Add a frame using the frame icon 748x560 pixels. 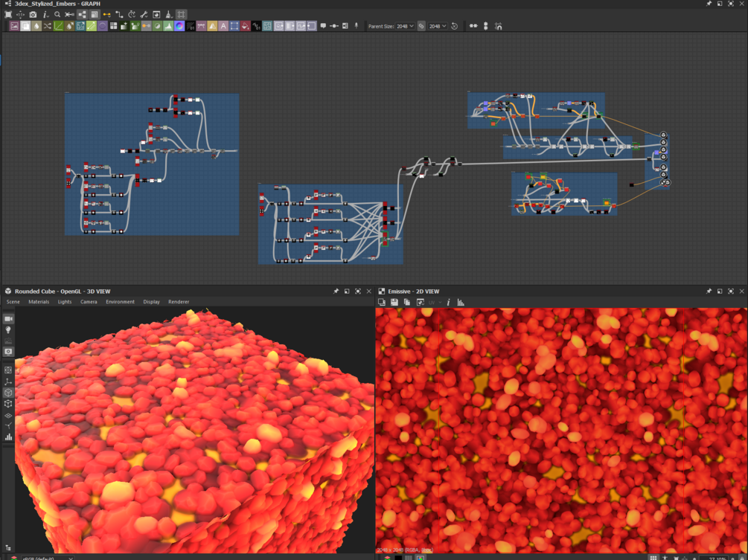point(345,26)
